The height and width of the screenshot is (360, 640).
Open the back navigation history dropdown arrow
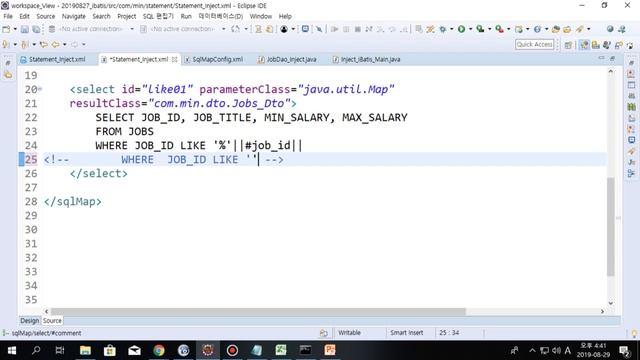64,44
